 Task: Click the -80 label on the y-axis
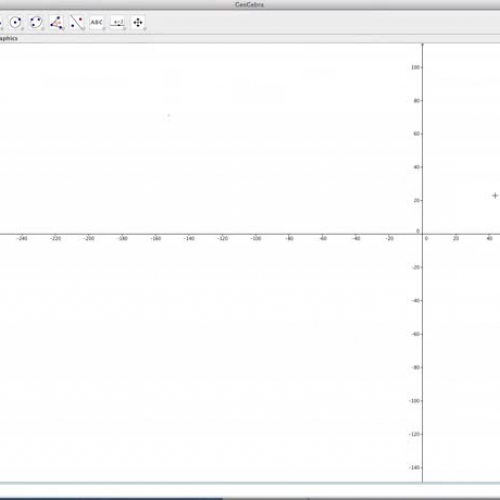click(x=415, y=367)
